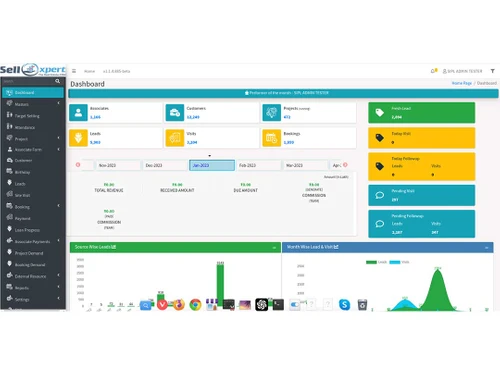Expand the Associate Payments submenu arrow
The image size is (500, 375).
tap(59, 241)
